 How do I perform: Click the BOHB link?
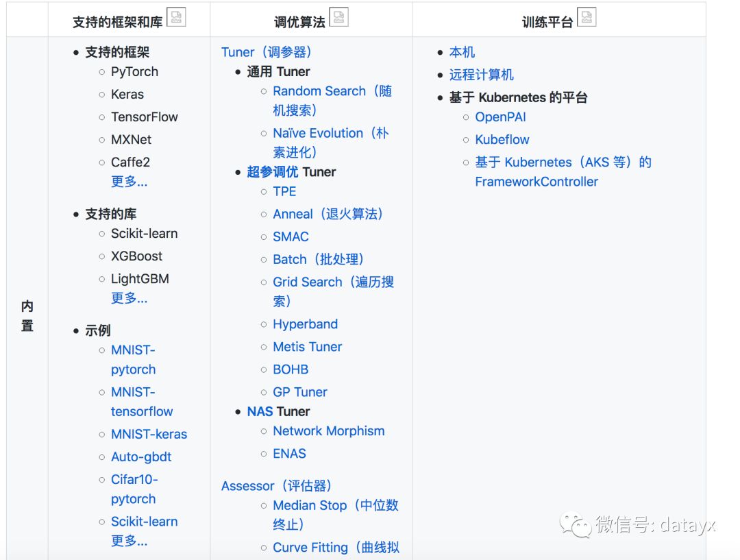click(x=291, y=369)
